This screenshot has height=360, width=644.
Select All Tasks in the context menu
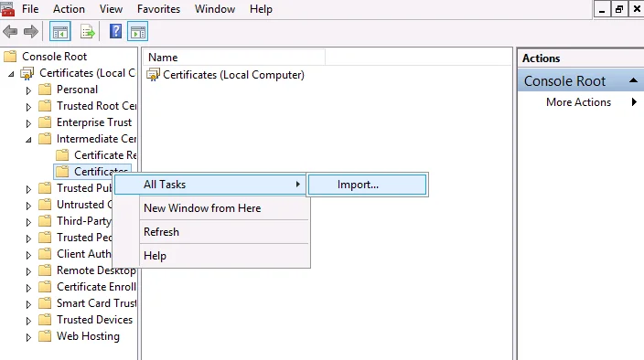[209, 185]
